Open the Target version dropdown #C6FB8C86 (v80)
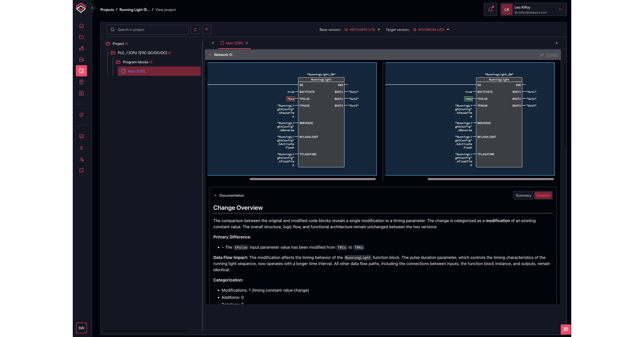Viewport: 644px width, 337px height. tap(431, 30)
